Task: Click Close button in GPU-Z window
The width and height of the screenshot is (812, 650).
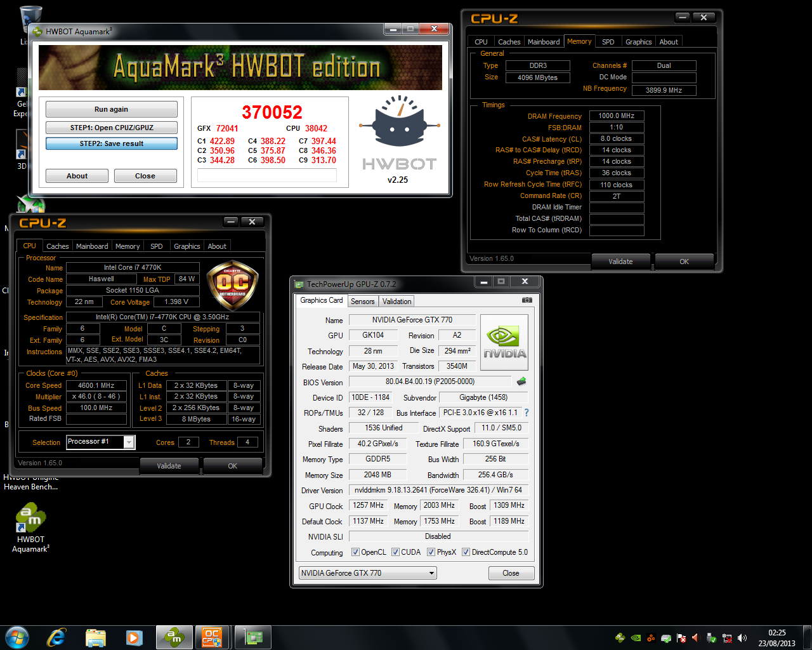Action: coord(511,573)
